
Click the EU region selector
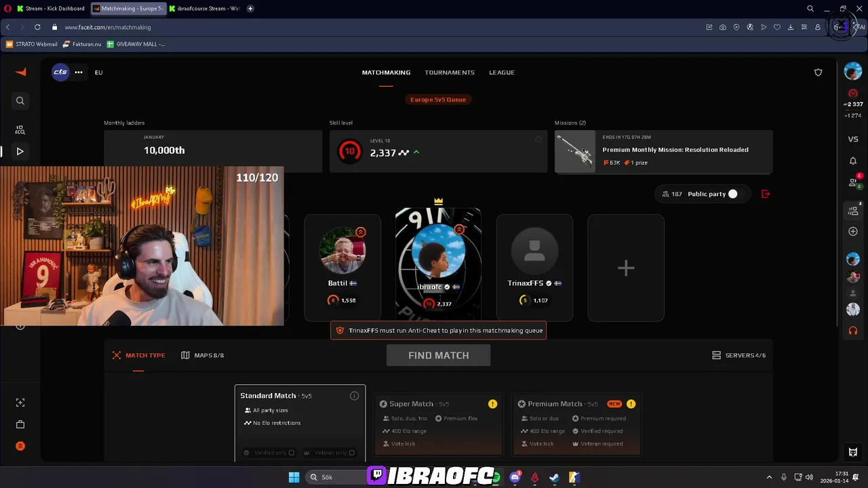(x=98, y=73)
